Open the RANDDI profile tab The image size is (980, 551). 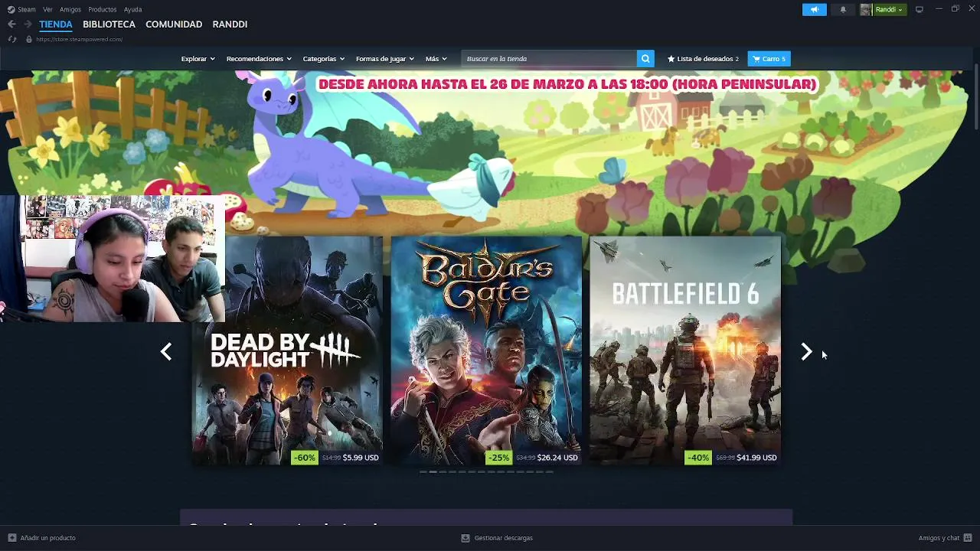tap(230, 24)
